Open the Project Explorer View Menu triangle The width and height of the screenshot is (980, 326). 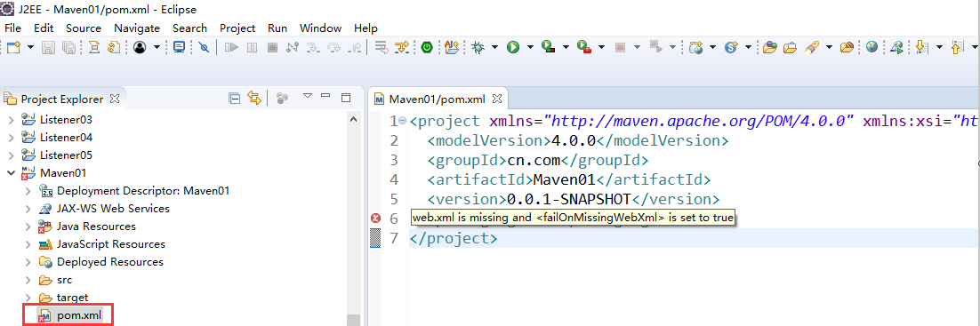point(307,96)
